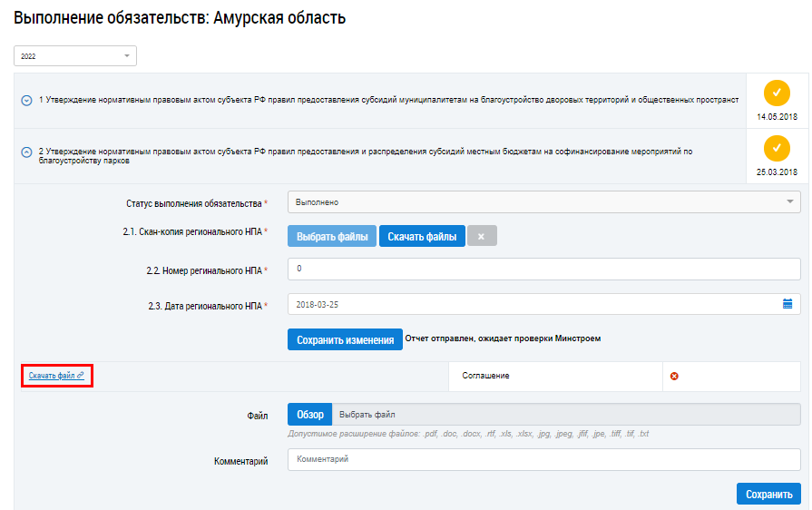Click the gray × clear files button
This screenshot has width=812, height=510.
point(481,236)
